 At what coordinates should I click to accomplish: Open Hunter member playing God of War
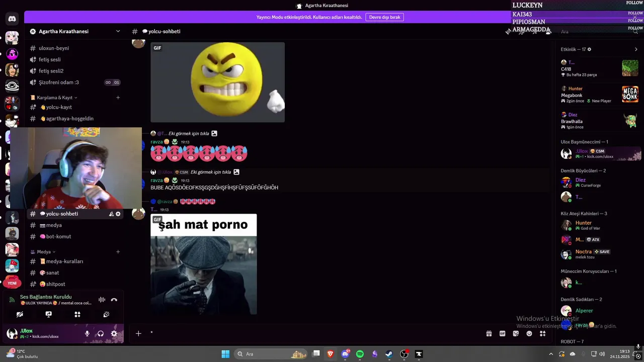click(600, 225)
